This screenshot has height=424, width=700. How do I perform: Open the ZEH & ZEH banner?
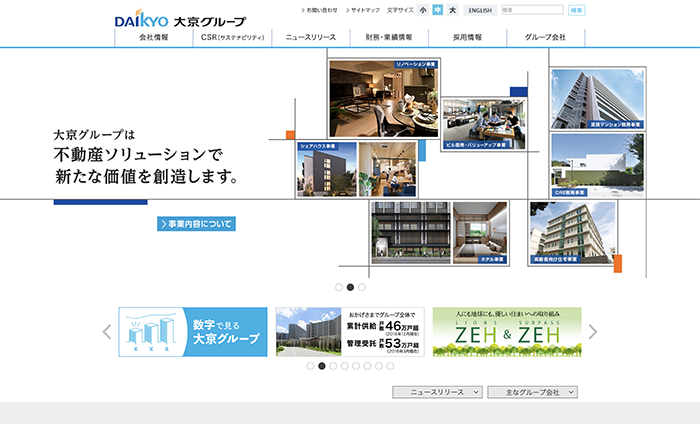coord(506,332)
